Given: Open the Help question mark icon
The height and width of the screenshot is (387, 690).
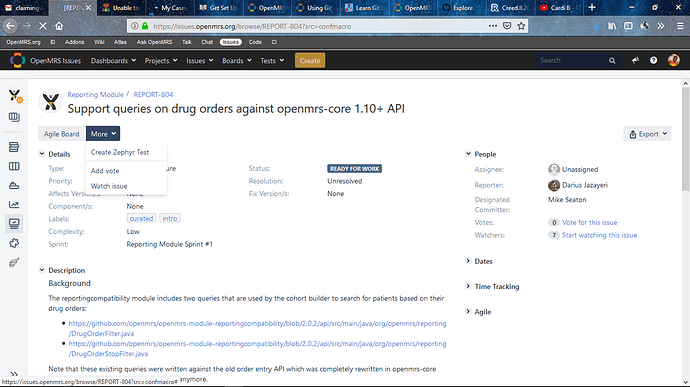Looking at the screenshot, I should coord(653,60).
